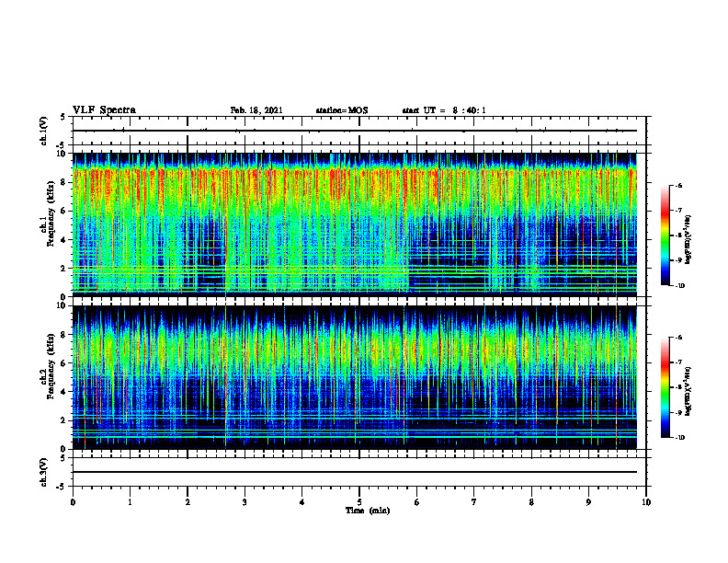Click ch.1 frequency tick label '2'
The width and height of the screenshot is (728, 563).
63,269
